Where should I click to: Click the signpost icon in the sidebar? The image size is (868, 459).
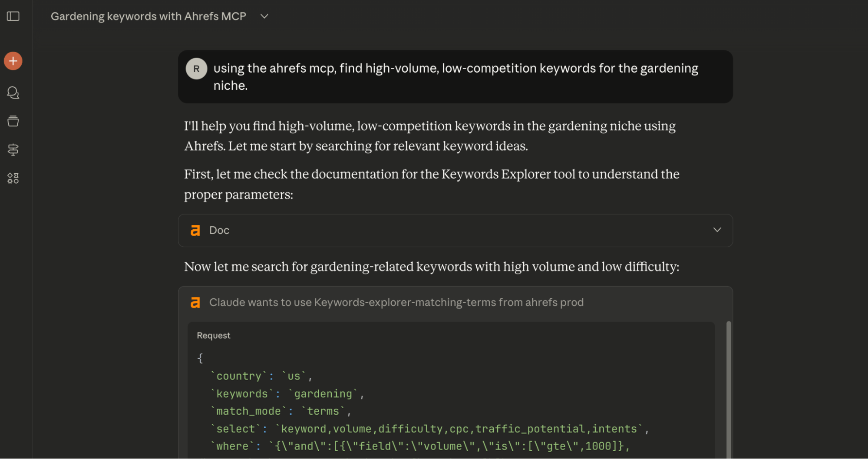13,150
